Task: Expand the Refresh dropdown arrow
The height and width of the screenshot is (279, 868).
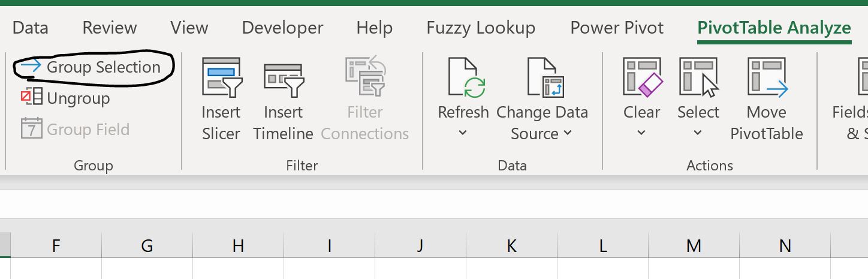Action: 463,133
